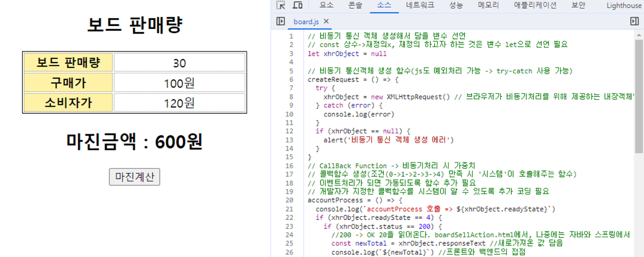Click the source editor vertical scrollbar thumb
This screenshot has height=257, width=644.
pyautogui.click(x=639, y=96)
